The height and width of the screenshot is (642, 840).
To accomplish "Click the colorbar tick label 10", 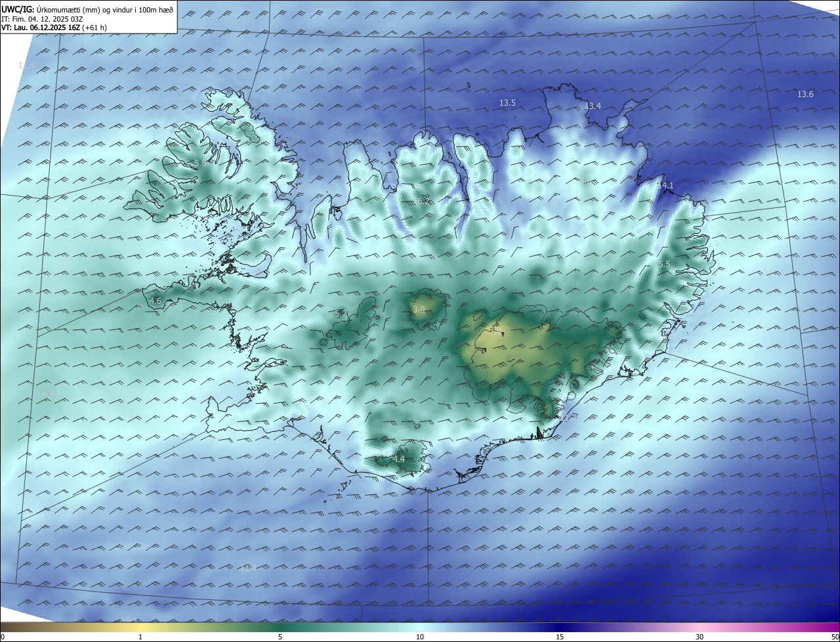I will pyautogui.click(x=420, y=637).
